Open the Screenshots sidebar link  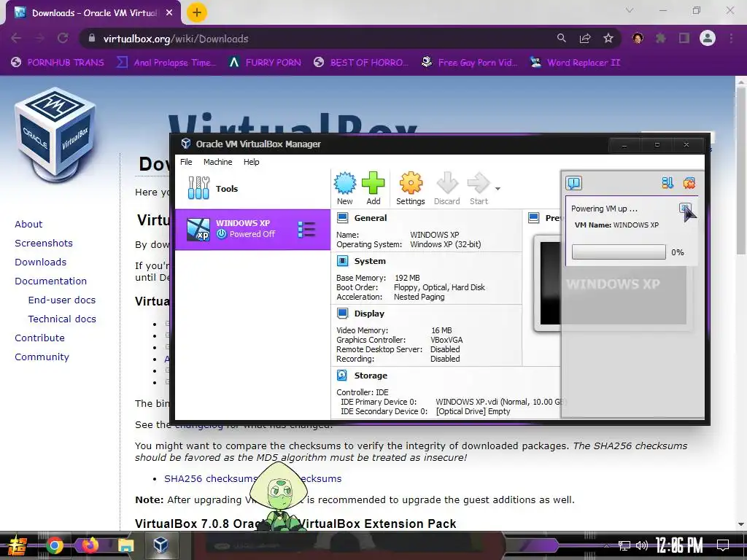(44, 243)
